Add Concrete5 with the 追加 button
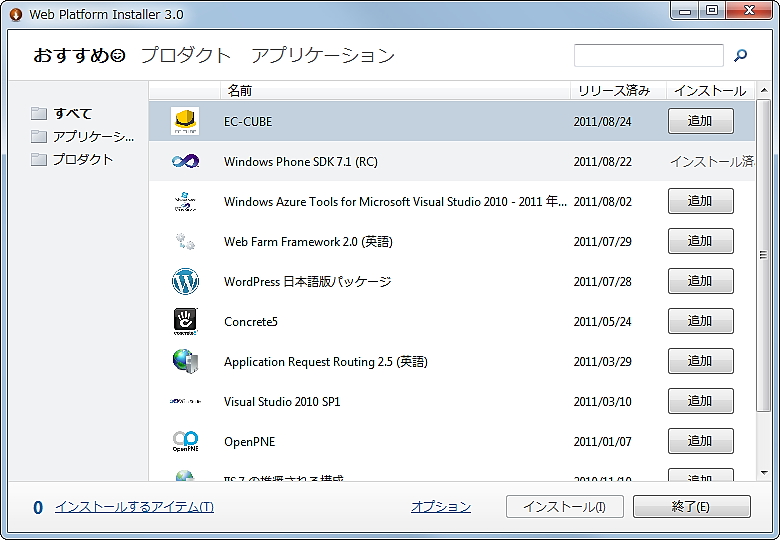Screen dimensions: 780x540 click(700, 321)
